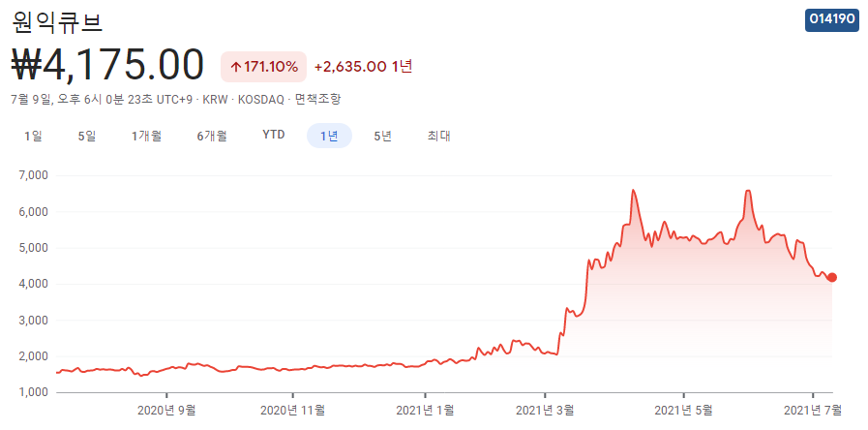
Task: Click the 원익큐브 stock name title
Action: 57,21
